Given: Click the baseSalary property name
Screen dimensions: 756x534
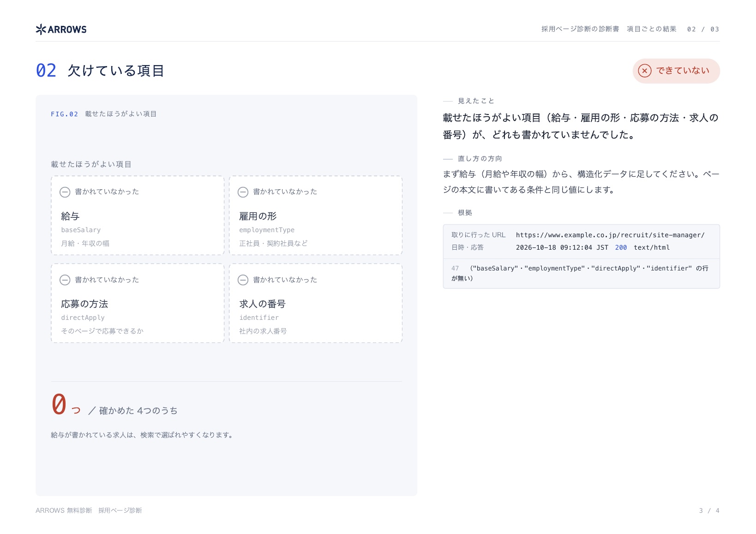Looking at the screenshot, I should [x=81, y=230].
